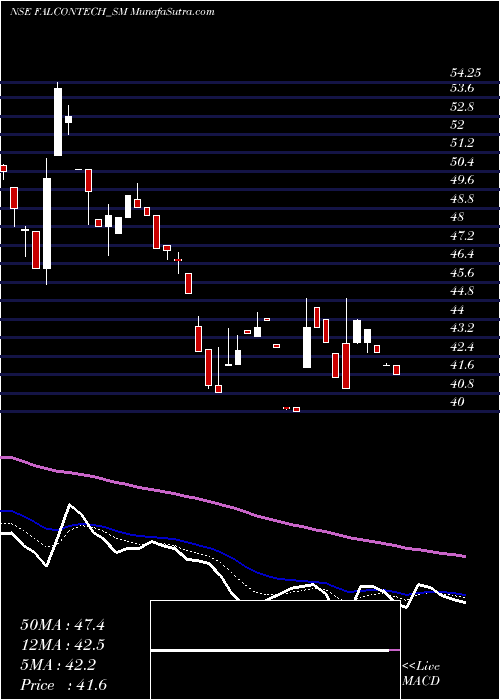Click the <<Live MACD label
500x700 pixels.
[x=421, y=674]
